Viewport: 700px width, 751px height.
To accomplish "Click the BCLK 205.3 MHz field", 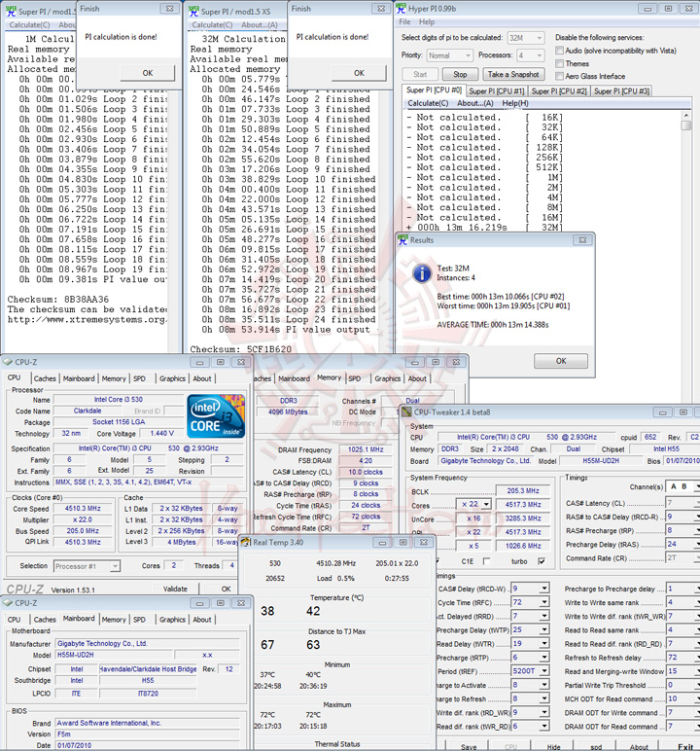I will click(523, 490).
